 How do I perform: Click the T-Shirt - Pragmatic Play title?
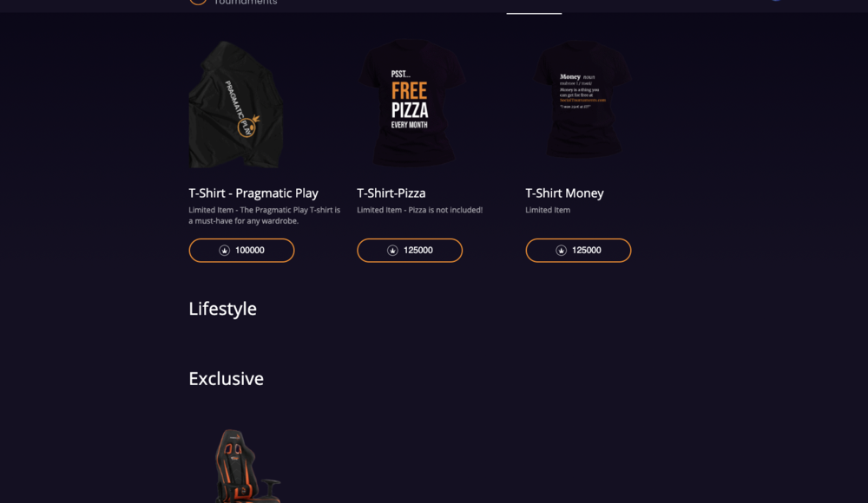(253, 193)
